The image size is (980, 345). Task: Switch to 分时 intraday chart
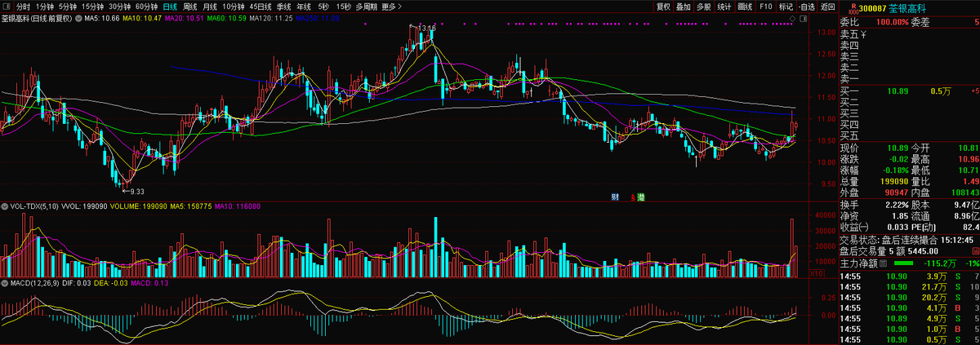click(23, 7)
